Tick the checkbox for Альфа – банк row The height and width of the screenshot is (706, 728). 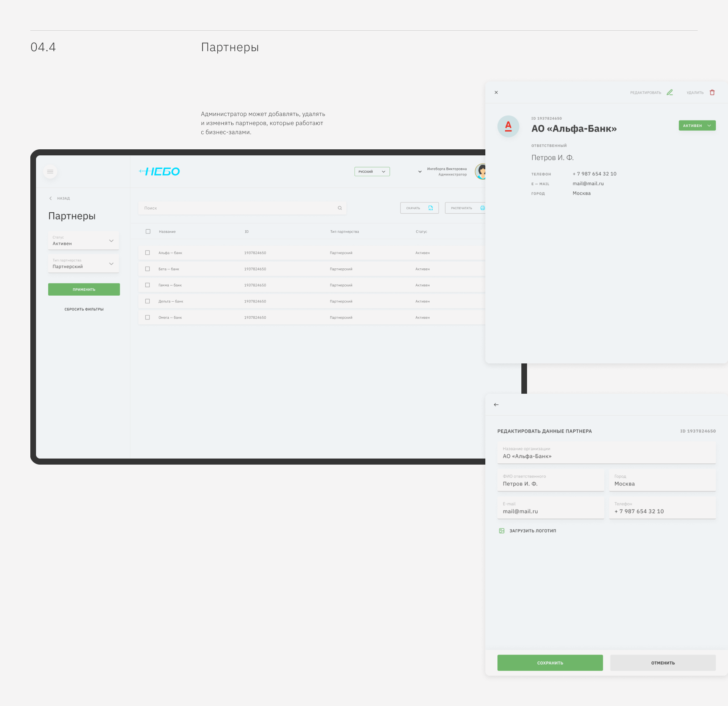point(147,253)
